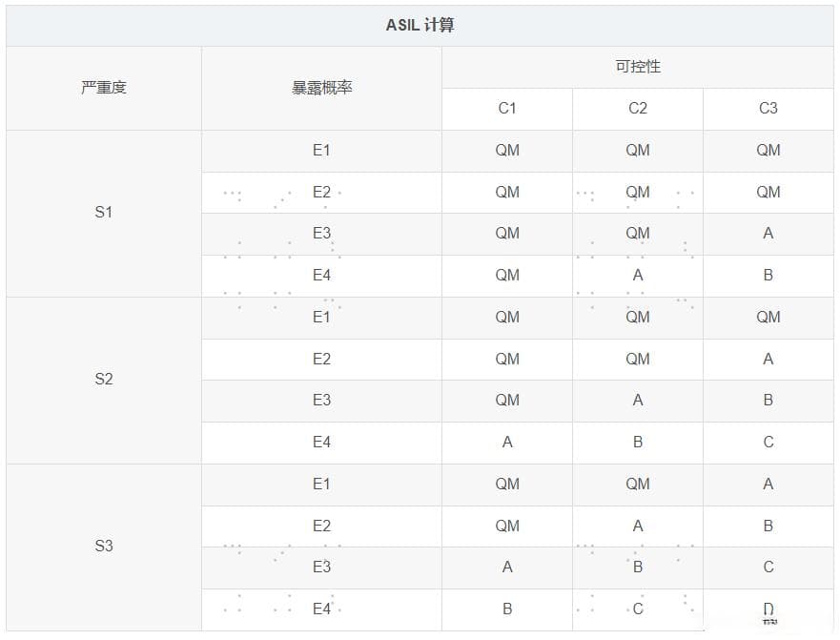Viewport: 840px width, 640px height.
Task: Click the A rating in the S1 E3 row
Action: tap(768, 234)
